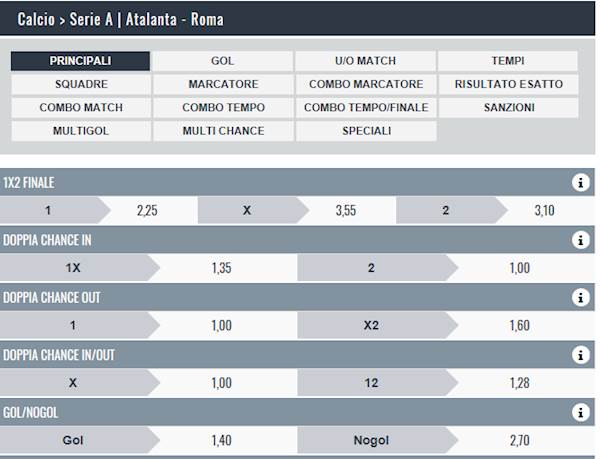Viewport: 600px width, 459px height.
Task: Click the info icon for 1X2 Finale
Action: pyautogui.click(x=580, y=182)
